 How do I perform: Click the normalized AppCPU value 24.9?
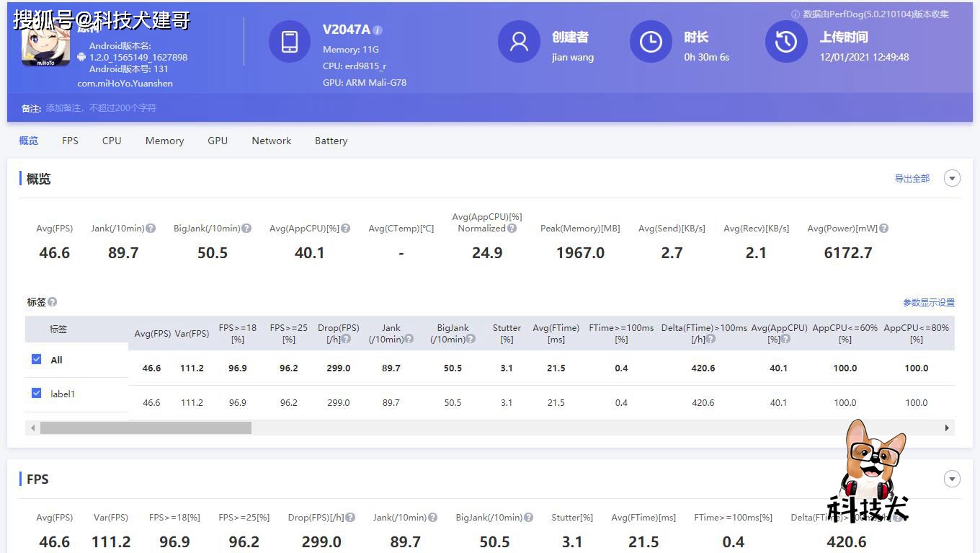click(x=487, y=253)
